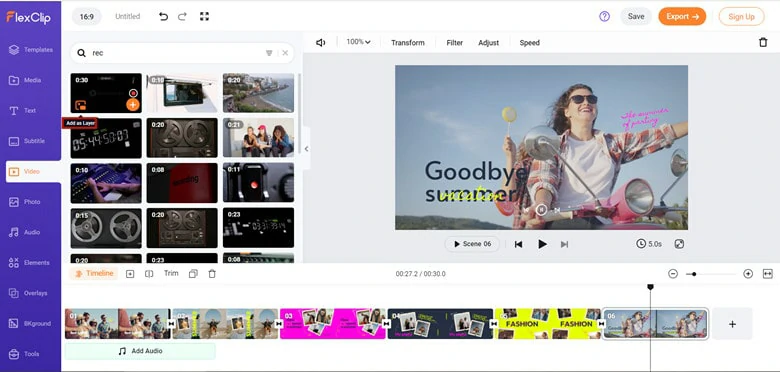Click the Add as Layer icon
Image resolution: width=780 pixels, height=372 pixels.
click(x=81, y=105)
